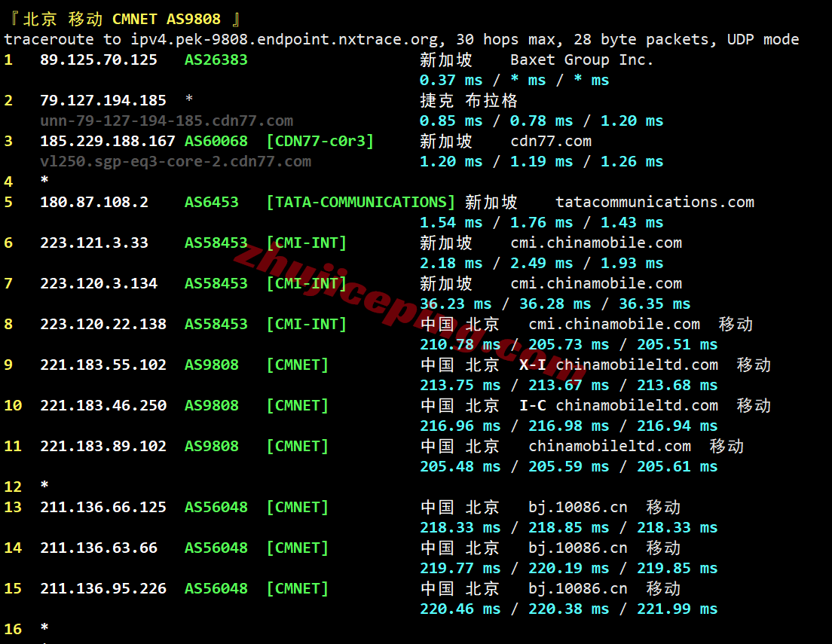Image resolution: width=832 pixels, height=644 pixels.
Task: Click IP address 223.121.3.33
Action: coord(94,243)
